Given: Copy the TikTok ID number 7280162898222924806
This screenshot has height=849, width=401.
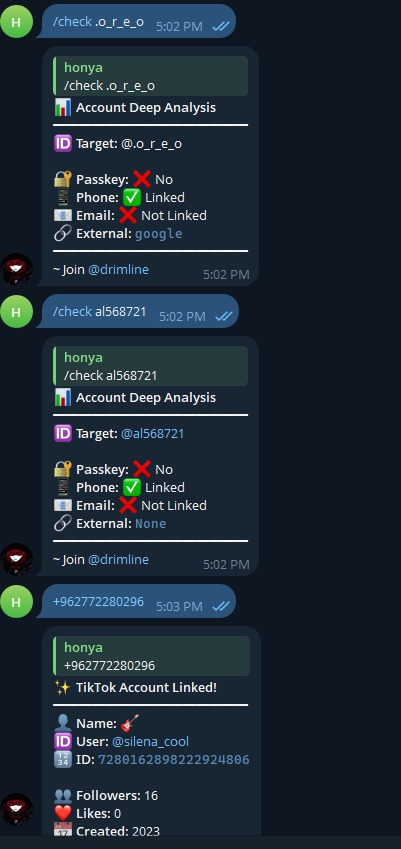Looking at the screenshot, I should [x=174, y=760].
